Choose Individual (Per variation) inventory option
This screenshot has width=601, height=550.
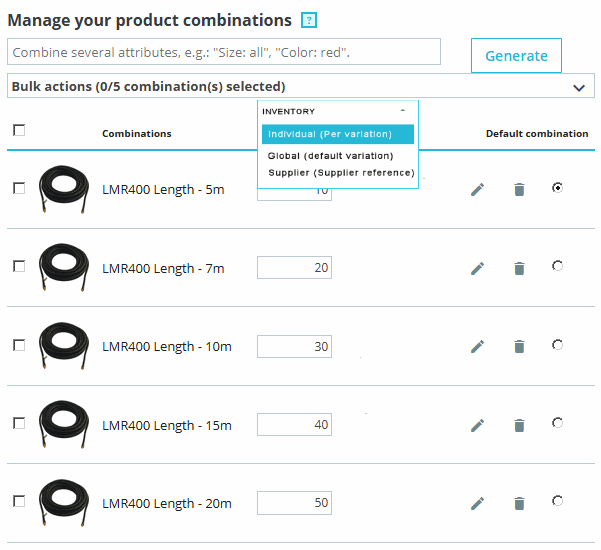click(337, 134)
